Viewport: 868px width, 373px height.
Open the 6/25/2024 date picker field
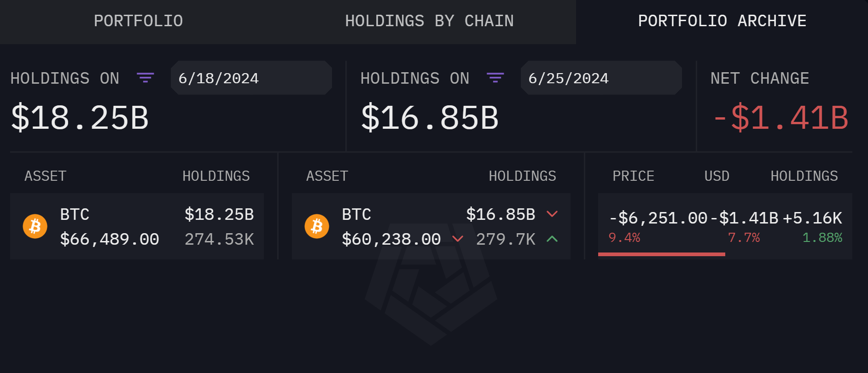click(x=601, y=78)
